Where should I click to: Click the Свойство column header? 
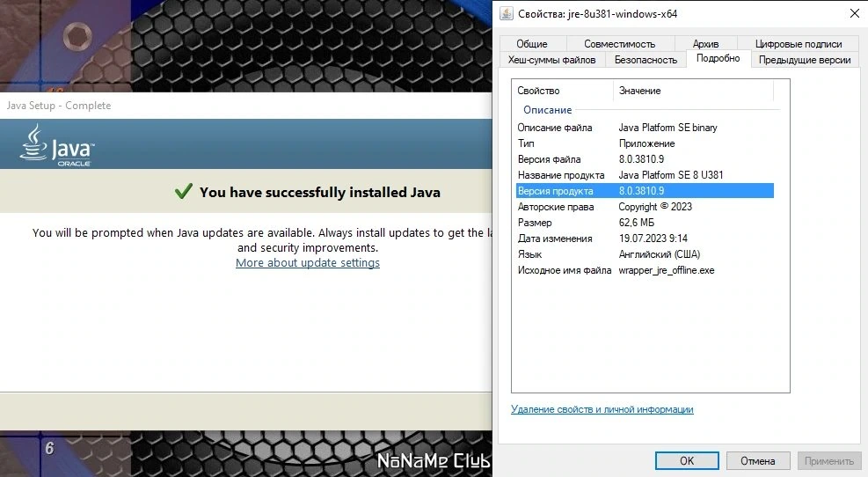pos(563,91)
